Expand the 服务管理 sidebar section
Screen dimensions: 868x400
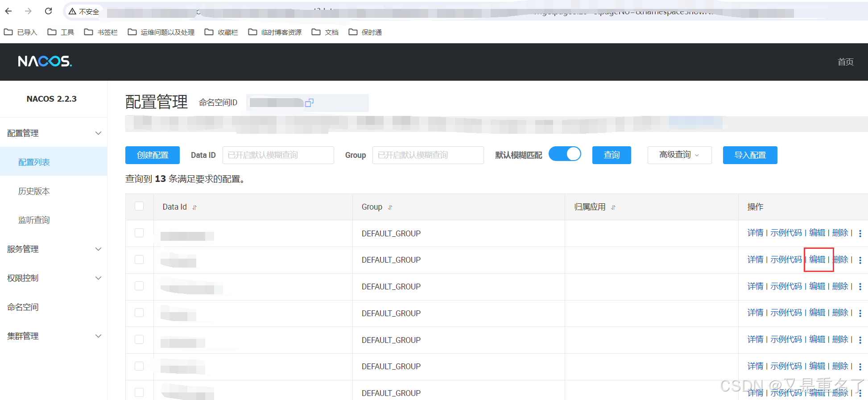click(x=54, y=249)
